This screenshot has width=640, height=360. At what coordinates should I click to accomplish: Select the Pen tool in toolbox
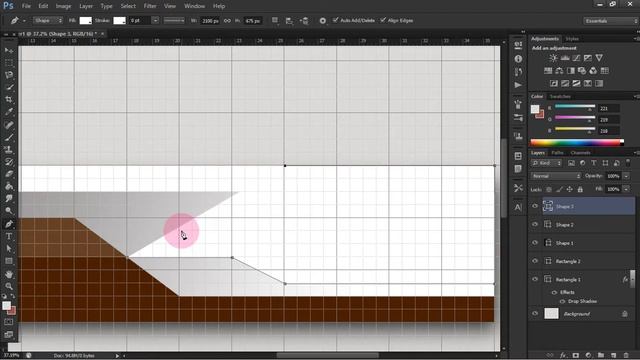point(9,224)
